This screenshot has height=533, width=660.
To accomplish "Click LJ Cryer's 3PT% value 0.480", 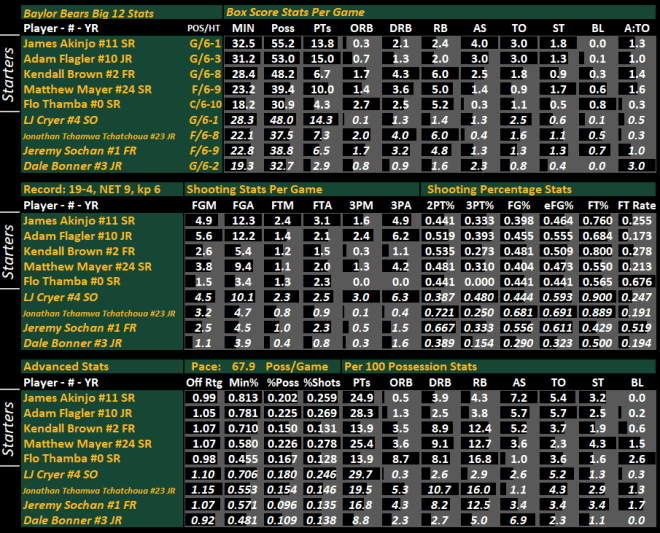I will click(479, 297).
